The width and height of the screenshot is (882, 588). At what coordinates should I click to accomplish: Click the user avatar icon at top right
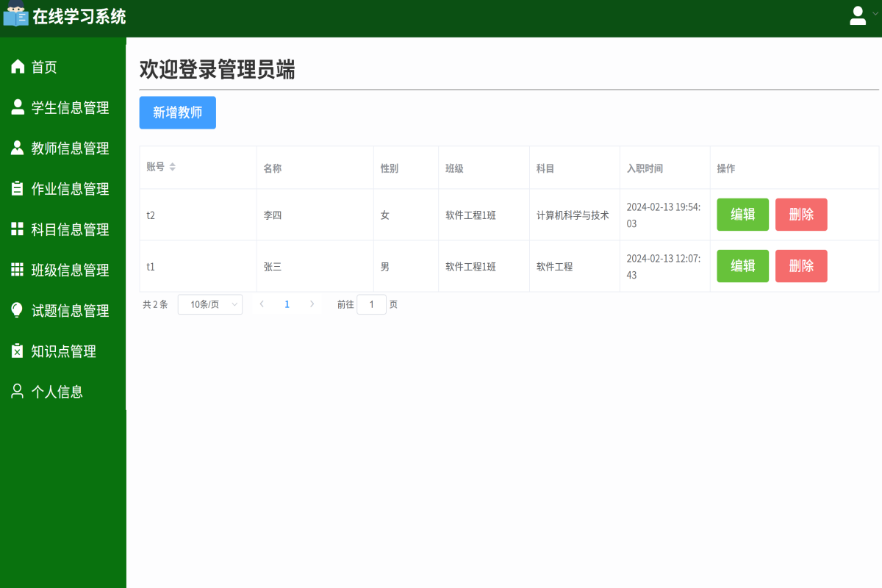coord(857,15)
